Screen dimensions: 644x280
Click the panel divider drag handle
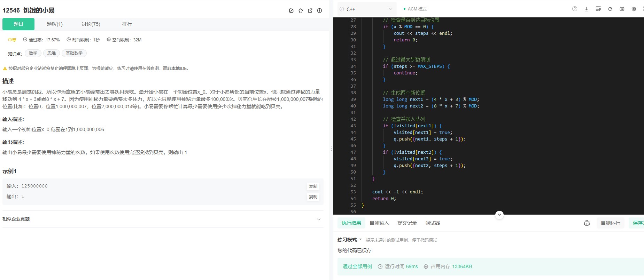(x=331, y=148)
